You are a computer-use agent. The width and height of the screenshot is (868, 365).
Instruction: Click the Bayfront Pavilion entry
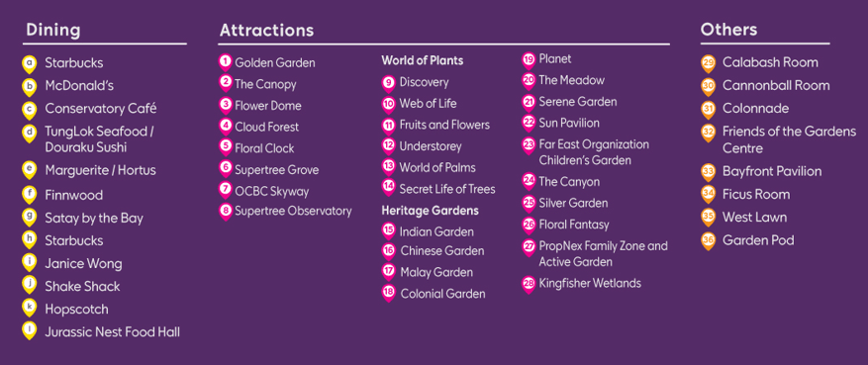[x=772, y=171]
